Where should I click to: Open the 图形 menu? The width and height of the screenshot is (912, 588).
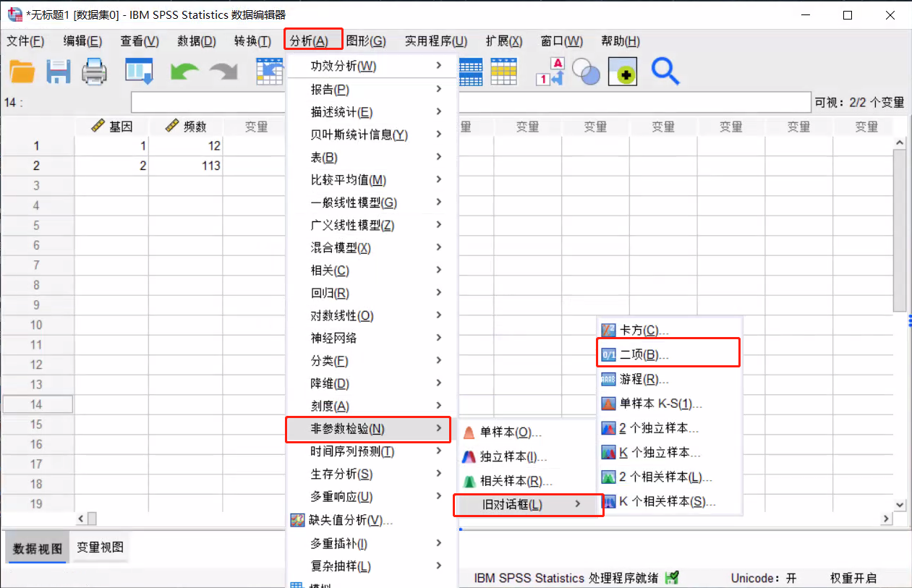pyautogui.click(x=366, y=41)
